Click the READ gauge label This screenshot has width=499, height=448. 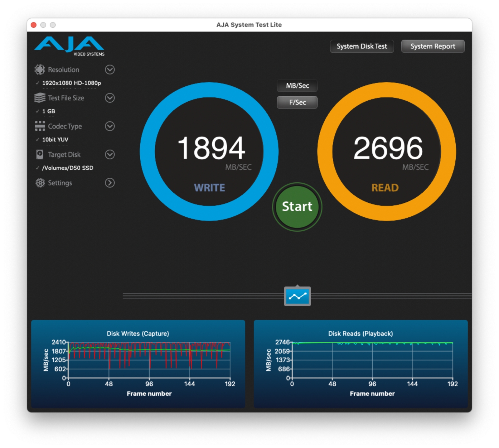click(x=385, y=188)
